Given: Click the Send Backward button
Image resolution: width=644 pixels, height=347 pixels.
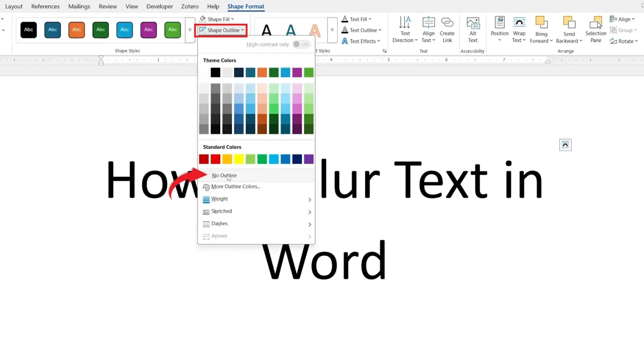Looking at the screenshot, I should pos(569,29).
